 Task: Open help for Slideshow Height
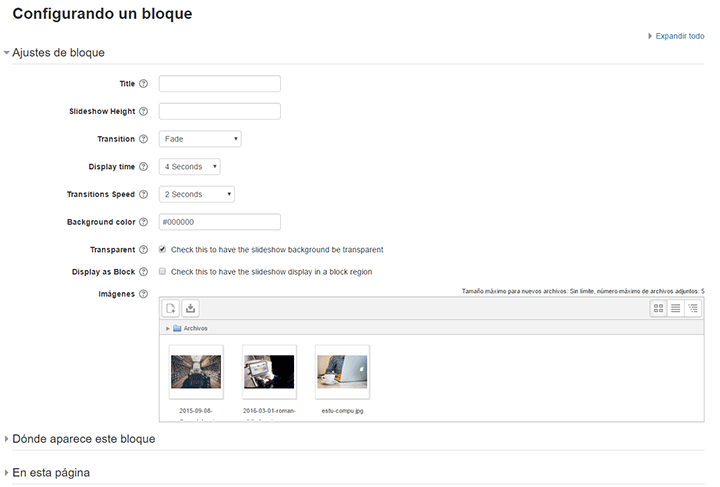(x=143, y=111)
